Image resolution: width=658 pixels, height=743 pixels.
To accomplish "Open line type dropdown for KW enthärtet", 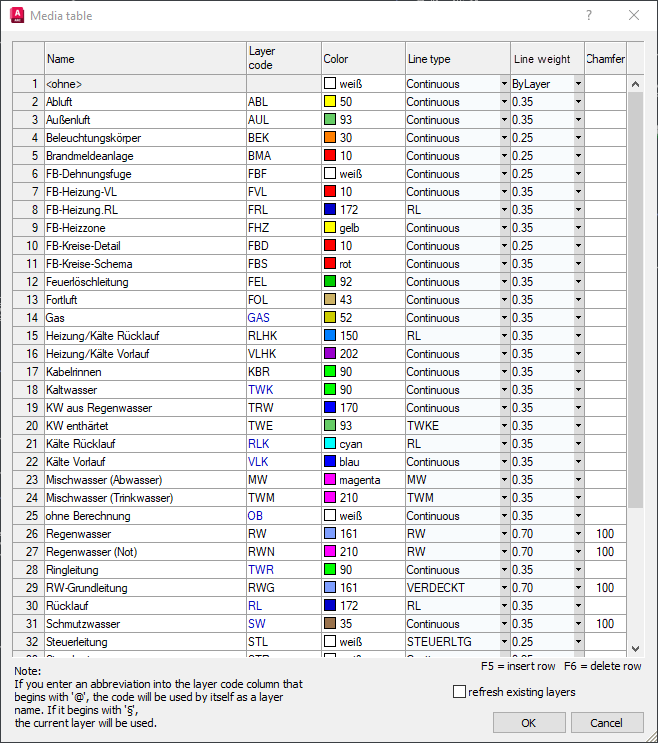I will pos(505,426).
